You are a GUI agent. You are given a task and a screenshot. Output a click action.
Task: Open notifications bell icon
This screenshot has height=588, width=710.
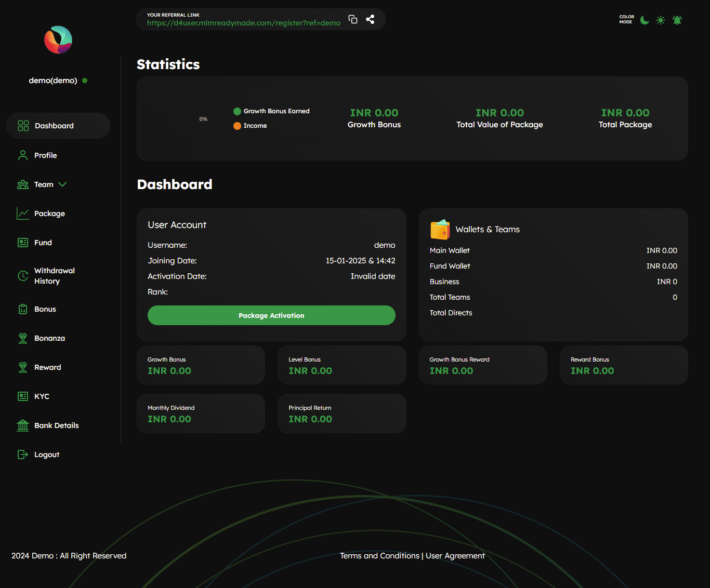coord(677,20)
